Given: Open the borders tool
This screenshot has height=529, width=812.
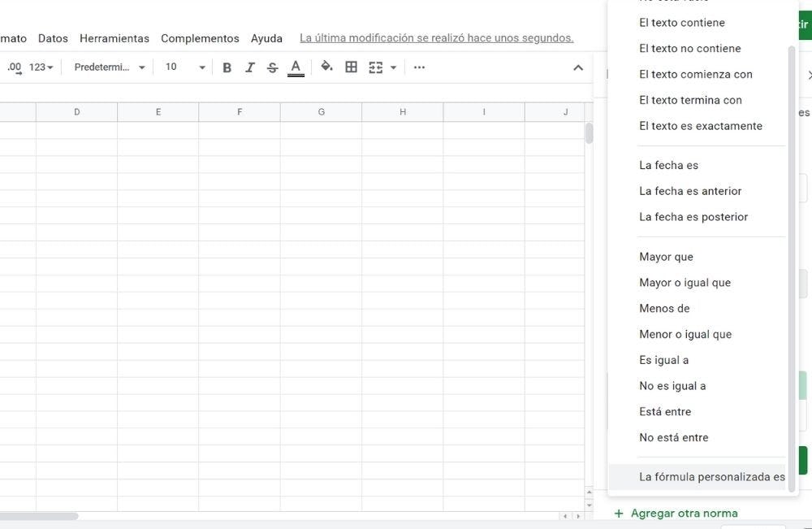Looking at the screenshot, I should pos(351,67).
